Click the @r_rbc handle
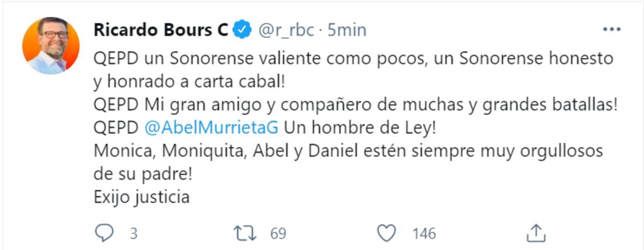Viewport: 644px width, 250px height. 286,30
